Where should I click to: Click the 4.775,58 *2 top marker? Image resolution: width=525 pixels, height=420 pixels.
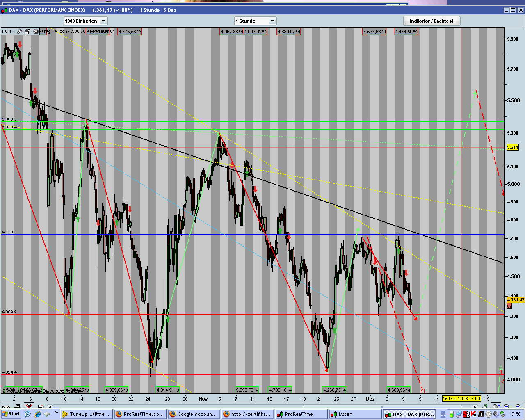(x=129, y=32)
